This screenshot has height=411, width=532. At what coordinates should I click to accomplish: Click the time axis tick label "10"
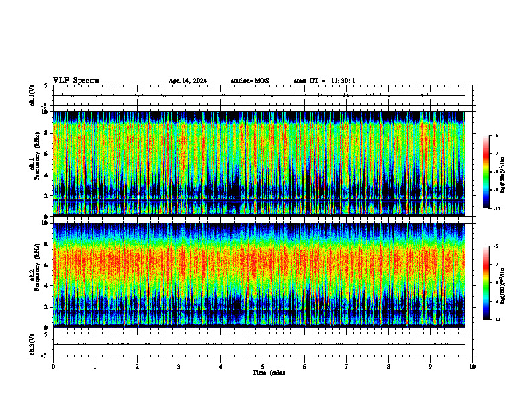(x=472, y=367)
